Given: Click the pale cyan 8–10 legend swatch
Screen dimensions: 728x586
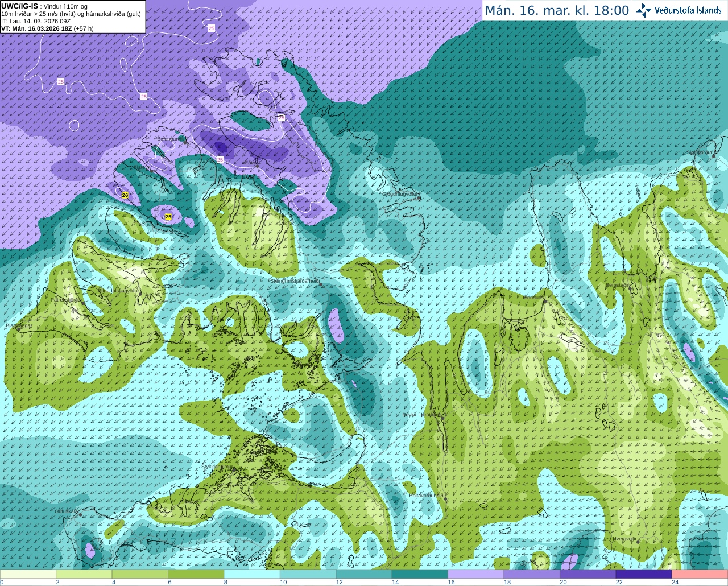Looking at the screenshot, I should click(x=253, y=574).
